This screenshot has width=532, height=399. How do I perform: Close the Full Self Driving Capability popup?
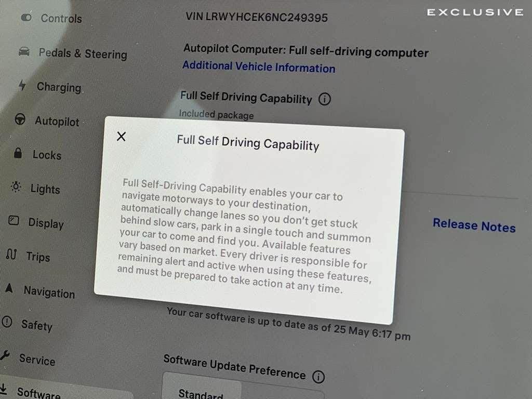(121, 137)
